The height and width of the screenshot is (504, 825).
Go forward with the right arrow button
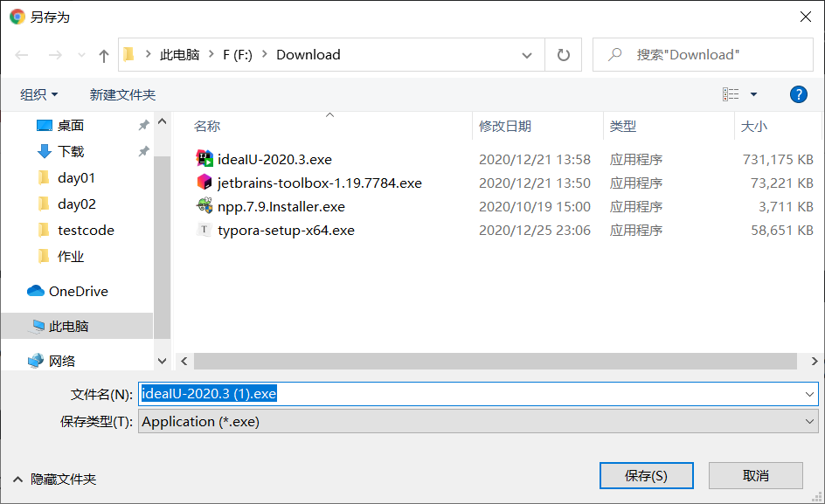tap(55, 55)
